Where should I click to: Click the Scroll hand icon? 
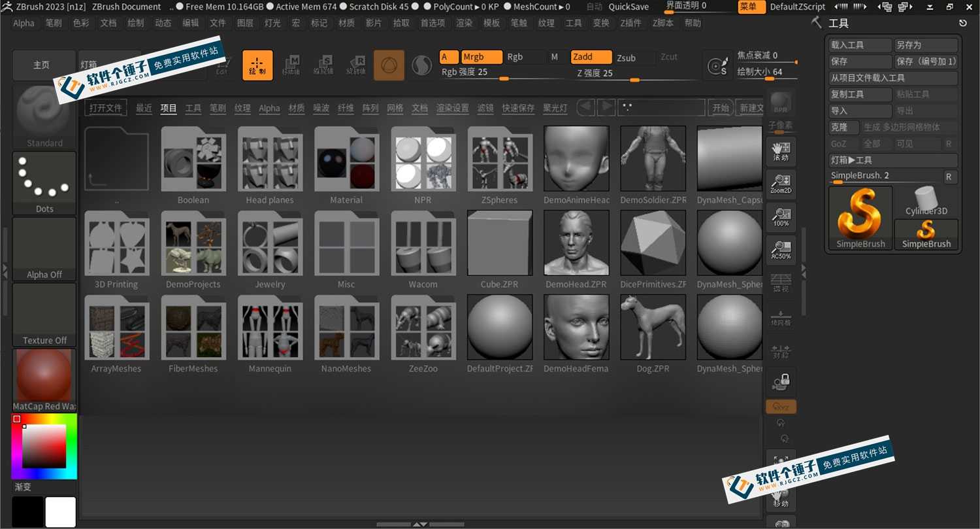(781, 152)
